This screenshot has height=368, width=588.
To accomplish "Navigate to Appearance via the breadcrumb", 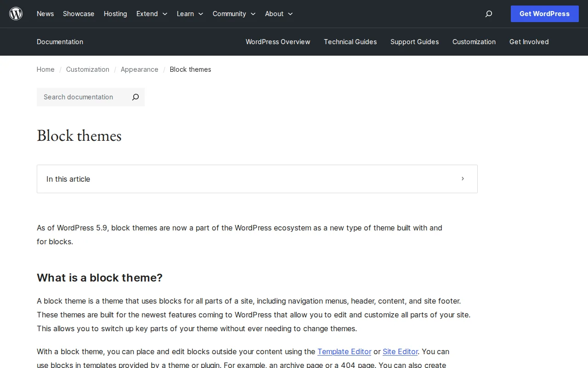I will click(139, 69).
